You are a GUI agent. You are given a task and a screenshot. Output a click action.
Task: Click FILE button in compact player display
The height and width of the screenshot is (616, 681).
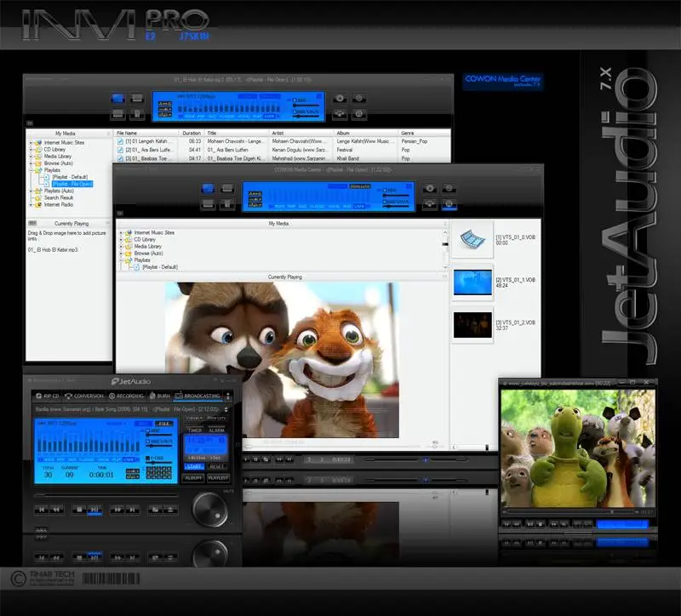pyautogui.click(x=164, y=423)
